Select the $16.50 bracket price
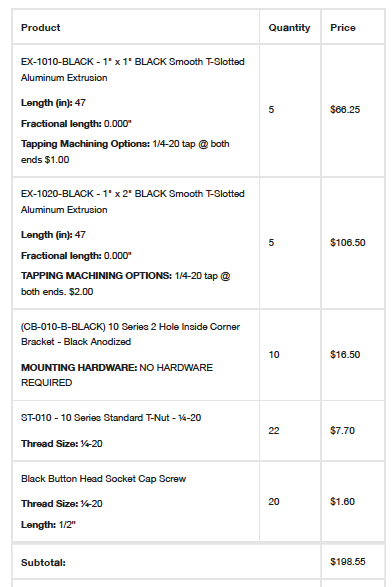Image resolution: width=392 pixels, height=587 pixels. pyautogui.click(x=345, y=355)
